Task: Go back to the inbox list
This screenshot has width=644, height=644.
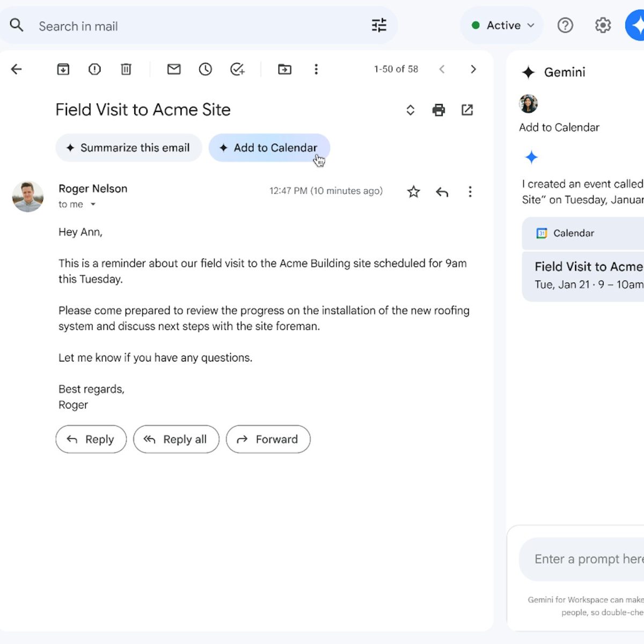Action: point(17,69)
